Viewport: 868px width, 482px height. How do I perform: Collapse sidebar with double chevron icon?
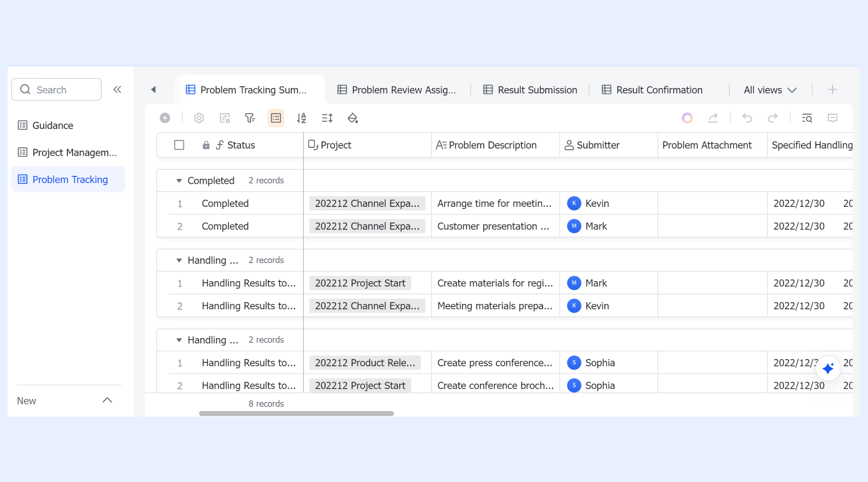pos(117,90)
